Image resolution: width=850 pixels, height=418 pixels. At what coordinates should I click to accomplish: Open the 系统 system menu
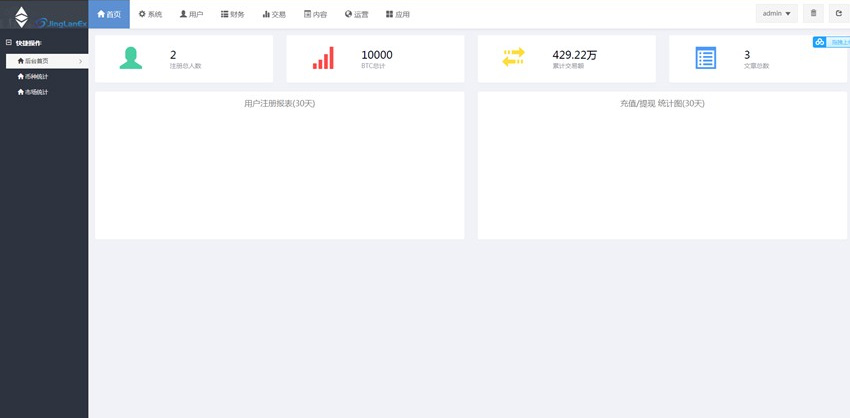point(150,14)
